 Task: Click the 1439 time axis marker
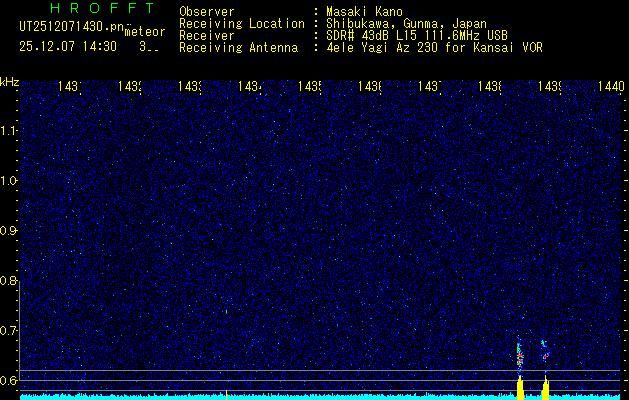[x=550, y=86]
